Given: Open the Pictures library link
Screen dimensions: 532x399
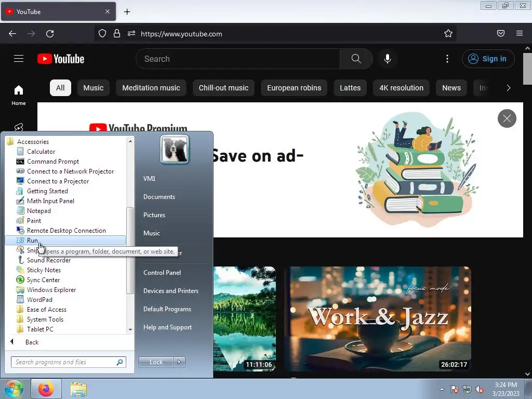Looking at the screenshot, I should click(154, 215).
